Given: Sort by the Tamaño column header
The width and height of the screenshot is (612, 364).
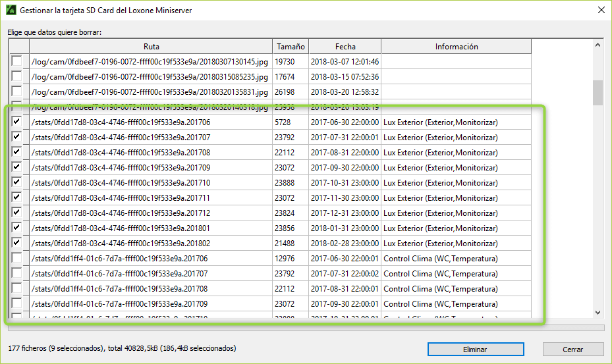Looking at the screenshot, I should click(x=291, y=47).
